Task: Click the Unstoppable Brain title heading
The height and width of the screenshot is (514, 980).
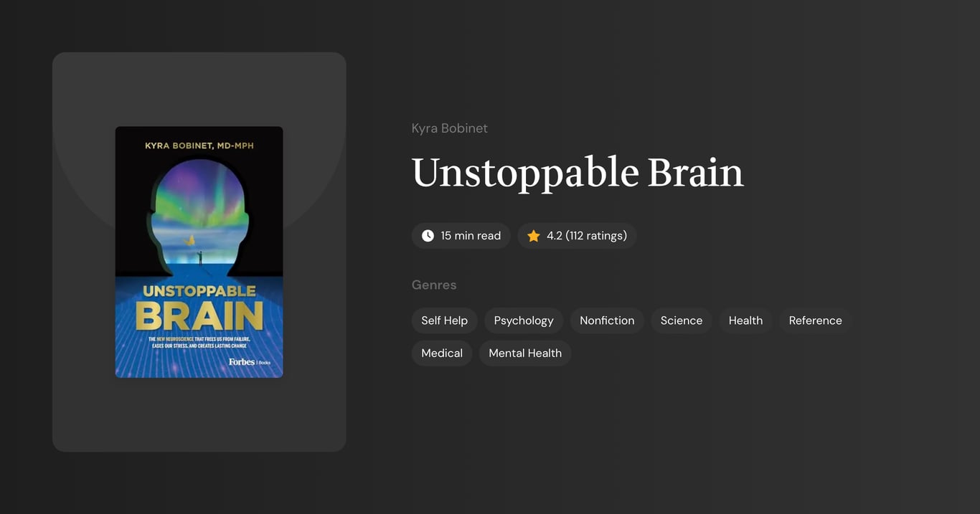Action: tap(578, 173)
